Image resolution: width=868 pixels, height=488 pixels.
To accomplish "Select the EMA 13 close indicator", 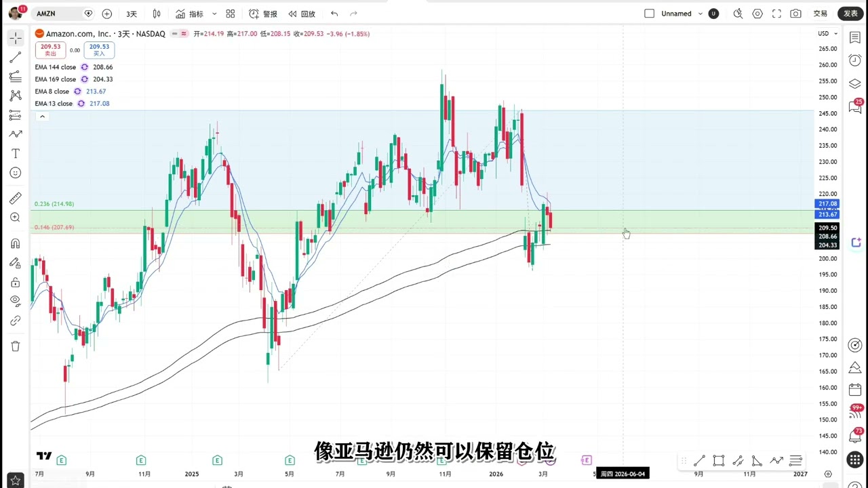I will click(x=54, y=104).
